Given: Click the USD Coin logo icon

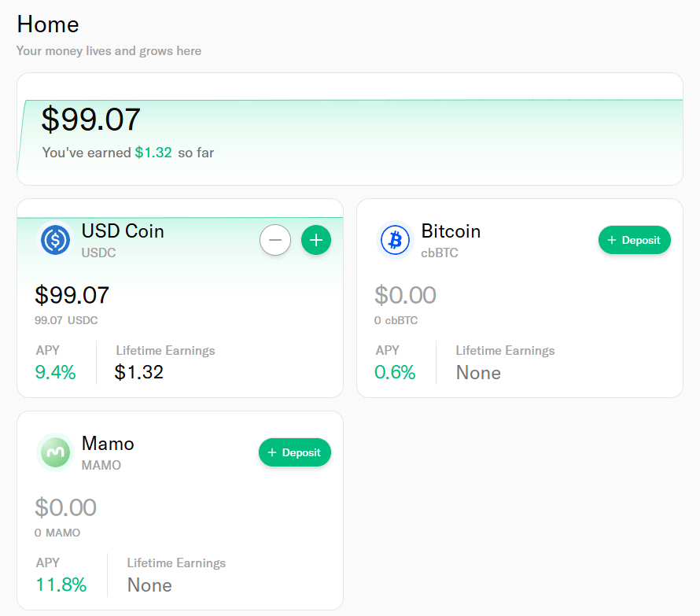Looking at the screenshot, I should [x=56, y=239].
